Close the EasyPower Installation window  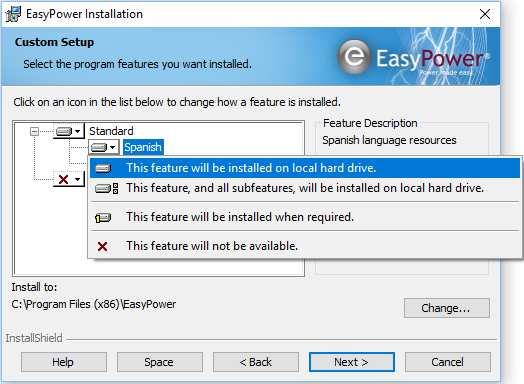(x=485, y=14)
